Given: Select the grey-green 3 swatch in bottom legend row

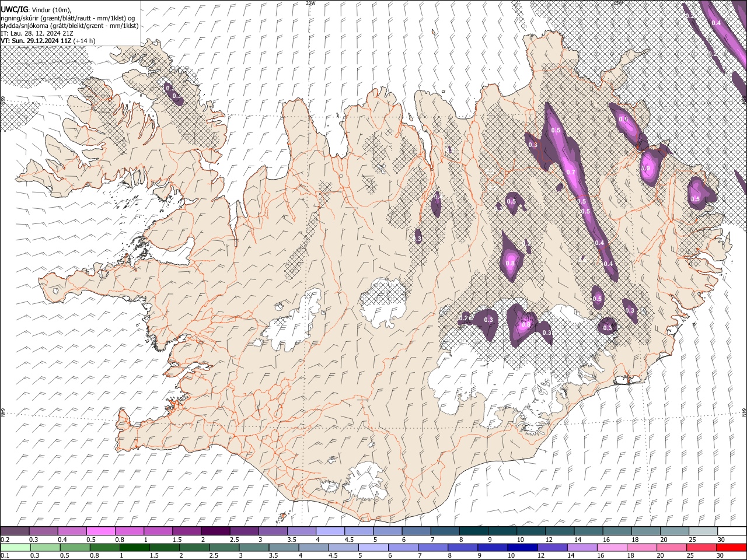Looking at the screenshot, I should 254,547.
